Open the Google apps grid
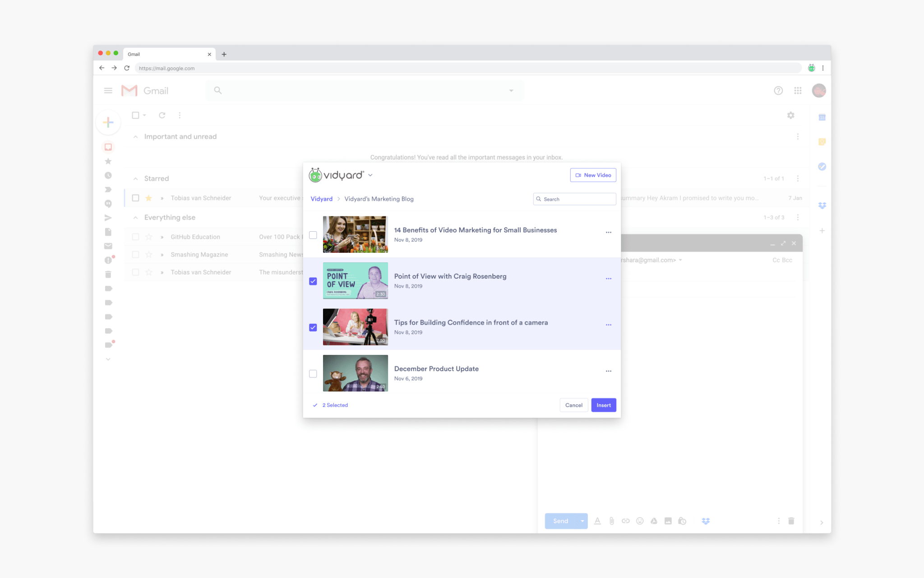The height and width of the screenshot is (578, 924). coord(798,91)
